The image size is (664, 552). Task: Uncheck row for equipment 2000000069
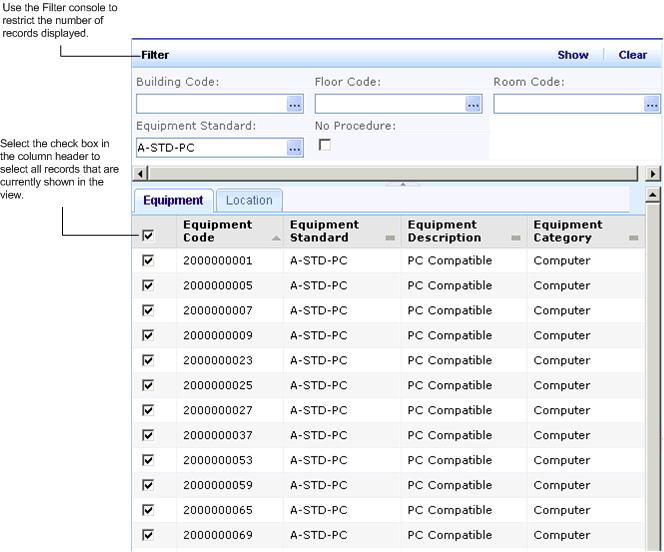(x=148, y=535)
